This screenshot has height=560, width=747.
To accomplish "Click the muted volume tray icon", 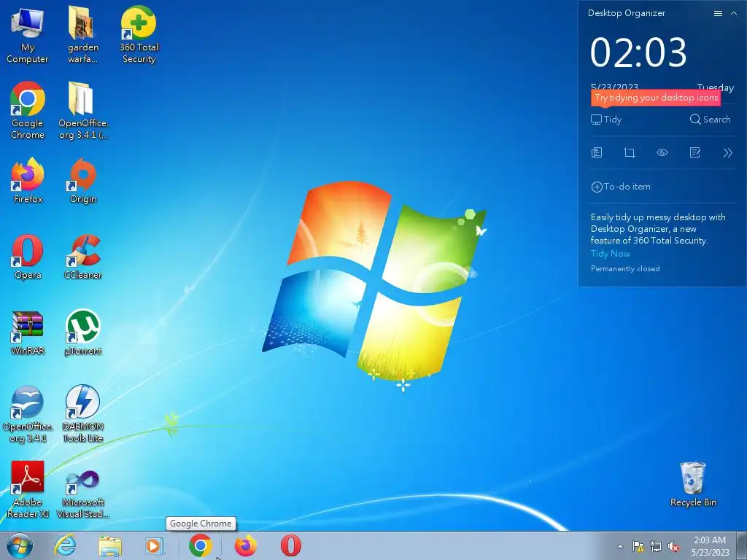I will [673, 546].
